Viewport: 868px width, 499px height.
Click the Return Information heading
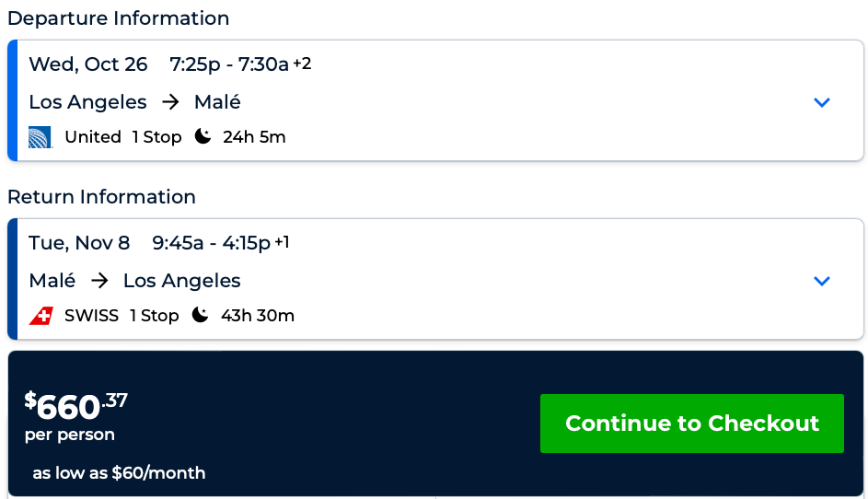pyautogui.click(x=101, y=197)
